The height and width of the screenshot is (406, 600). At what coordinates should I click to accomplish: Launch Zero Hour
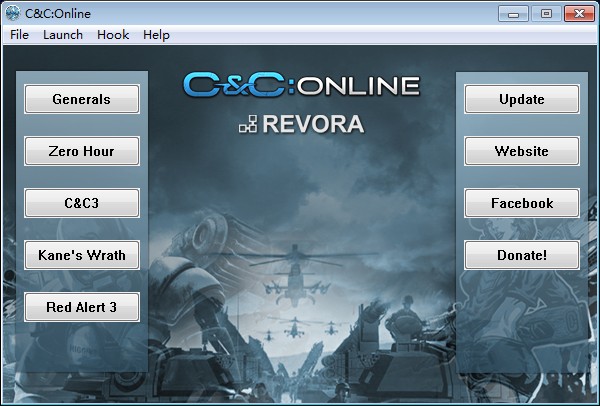coord(82,151)
